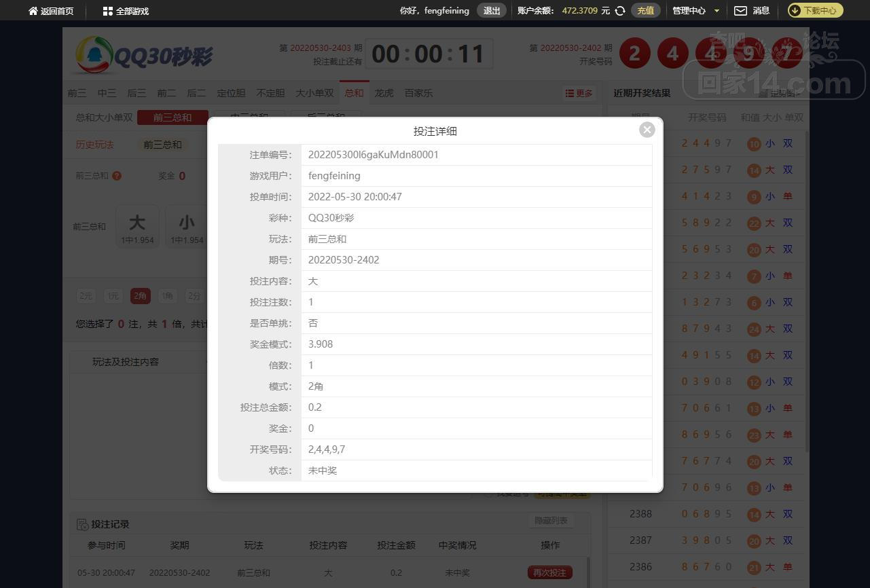
Task: Switch to 后三 tab
Action: (x=137, y=93)
